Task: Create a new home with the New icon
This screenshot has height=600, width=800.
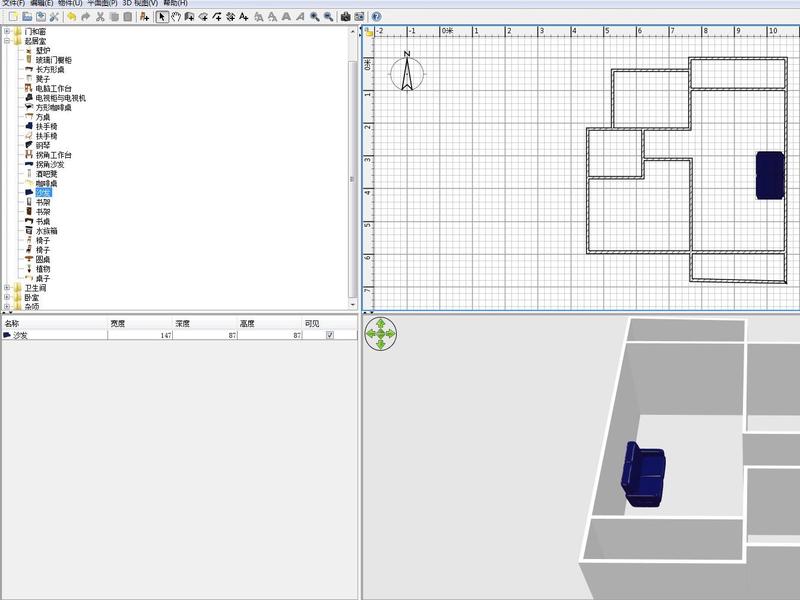Action: (13, 17)
